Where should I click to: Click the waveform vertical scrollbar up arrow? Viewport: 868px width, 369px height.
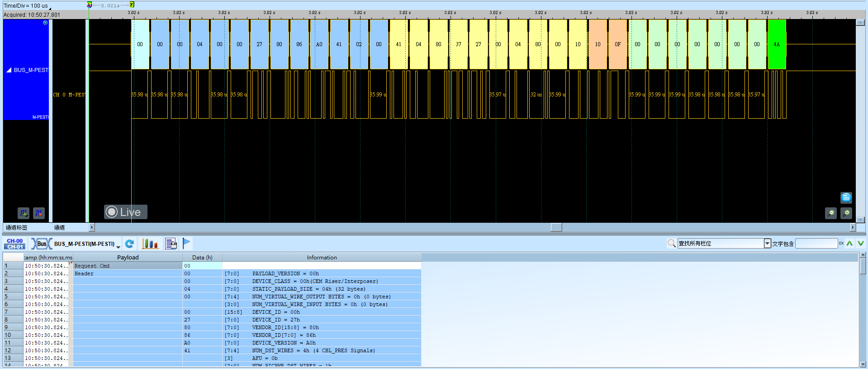click(x=860, y=23)
